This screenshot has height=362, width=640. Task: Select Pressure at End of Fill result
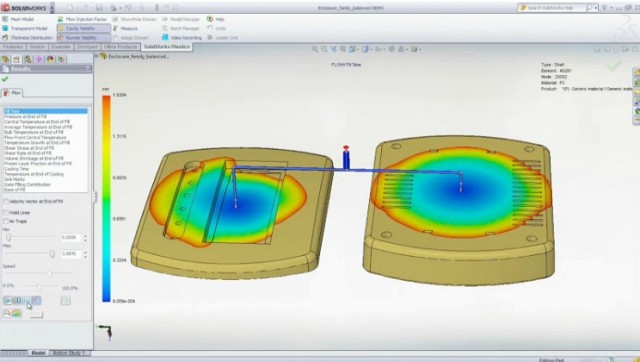(x=25, y=116)
